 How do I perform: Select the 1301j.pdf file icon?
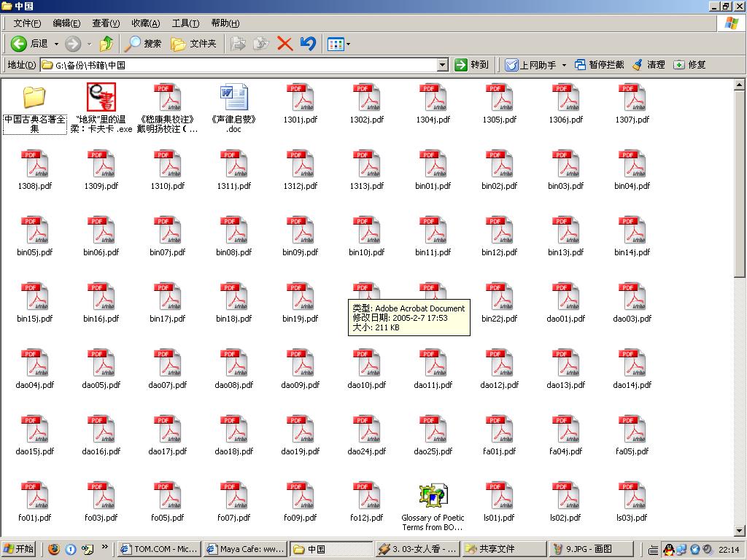301,98
